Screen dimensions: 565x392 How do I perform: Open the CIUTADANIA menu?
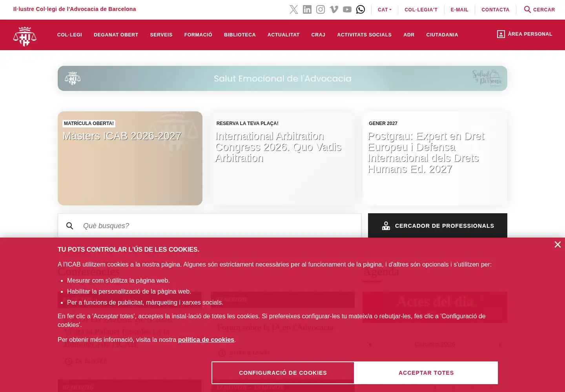442,35
